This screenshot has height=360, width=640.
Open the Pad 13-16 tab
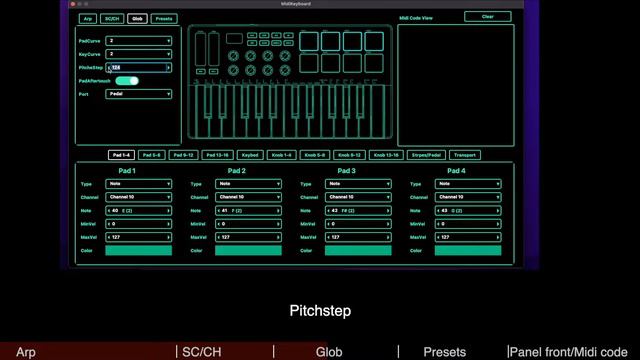(217, 155)
